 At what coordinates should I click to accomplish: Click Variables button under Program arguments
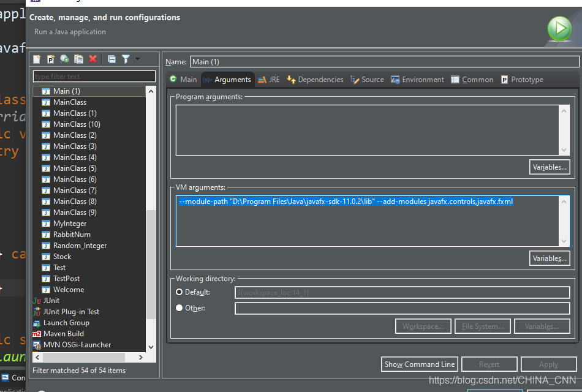[x=550, y=167]
